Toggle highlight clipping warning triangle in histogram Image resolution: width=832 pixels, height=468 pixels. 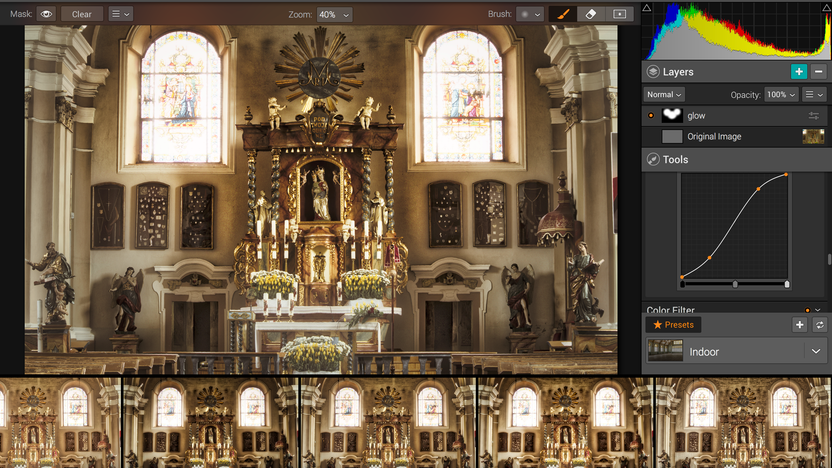(827, 7)
